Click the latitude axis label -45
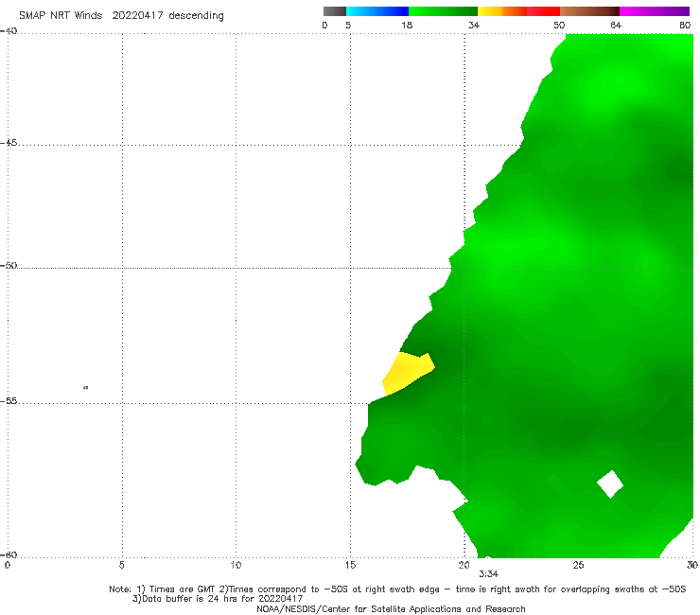Image resolution: width=700 pixels, height=615 pixels. click(9, 143)
